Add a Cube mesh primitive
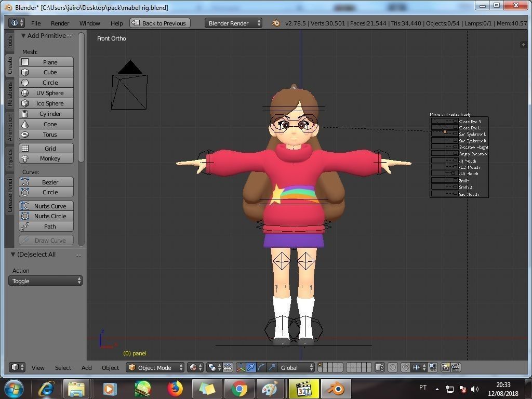Image resolution: width=532 pixels, height=399 pixels. 46,72
